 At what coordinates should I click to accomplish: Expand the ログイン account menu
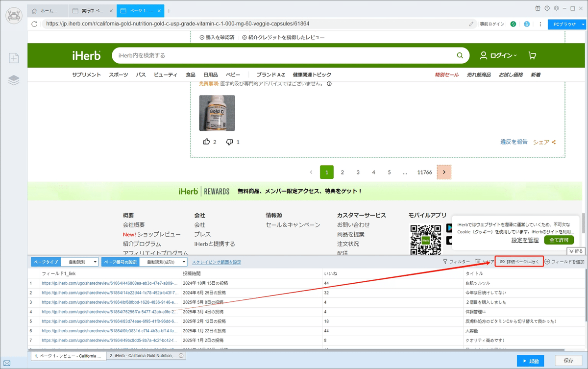[x=498, y=55]
